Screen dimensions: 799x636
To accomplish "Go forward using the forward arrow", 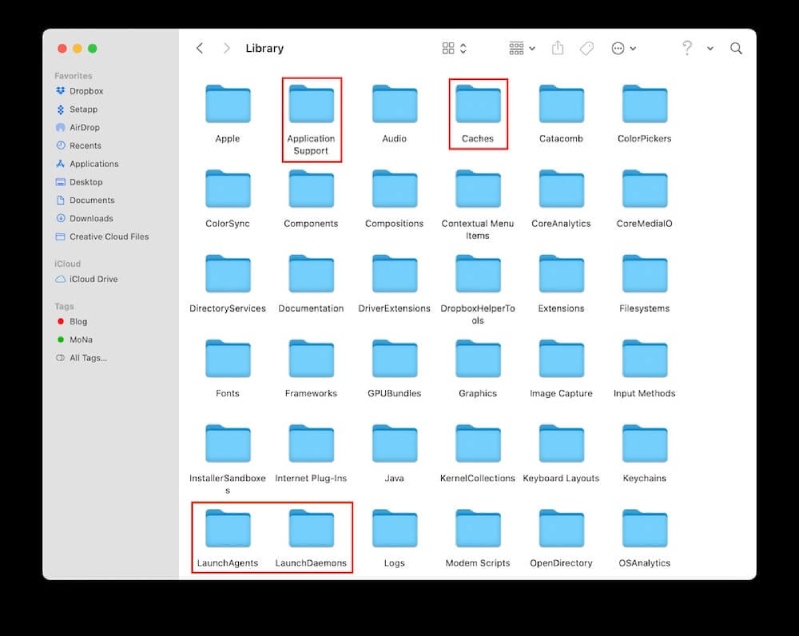I will 227,48.
